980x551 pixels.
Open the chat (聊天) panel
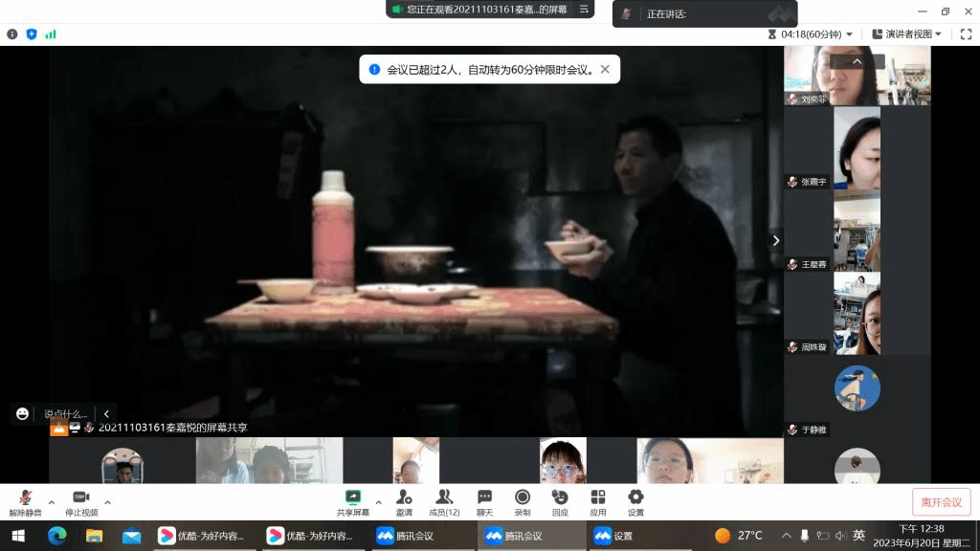pyautogui.click(x=484, y=501)
